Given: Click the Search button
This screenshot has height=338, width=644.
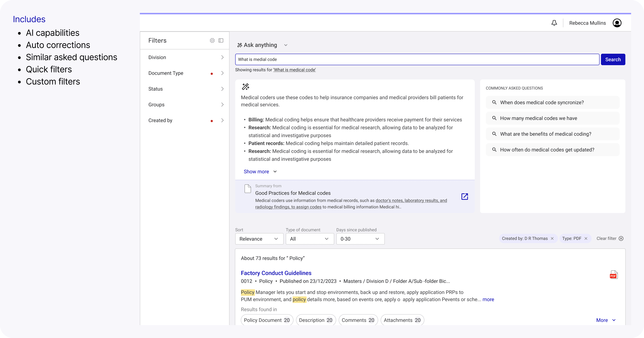Looking at the screenshot, I should click(613, 59).
